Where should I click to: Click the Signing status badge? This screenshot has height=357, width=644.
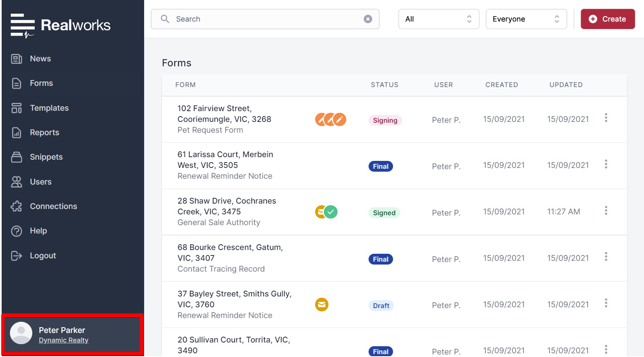385,120
